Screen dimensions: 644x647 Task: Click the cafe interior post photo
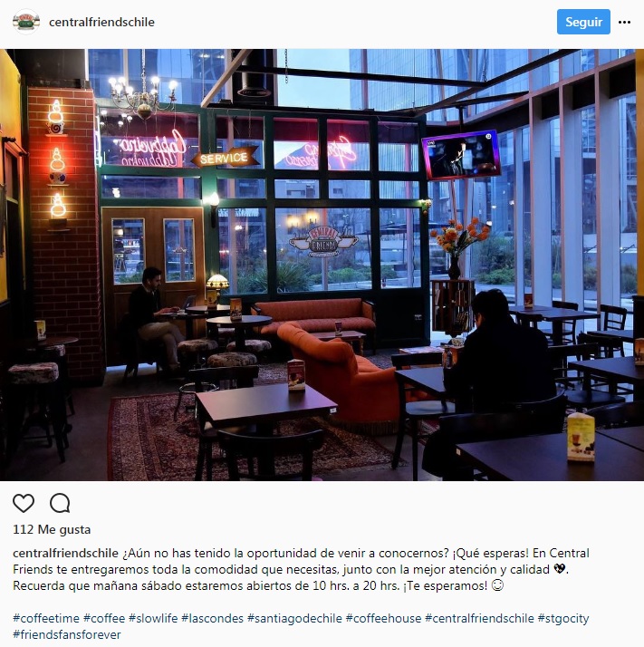tap(322, 265)
